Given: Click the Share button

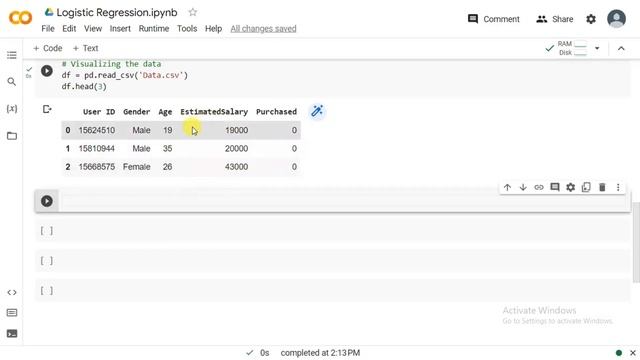Looking at the screenshot, I should [x=554, y=19].
